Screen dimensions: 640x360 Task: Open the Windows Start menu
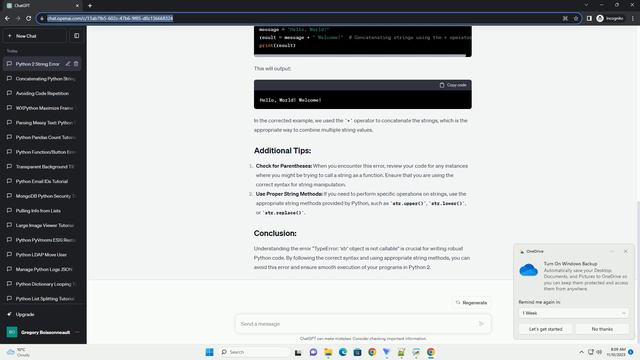(x=209, y=352)
